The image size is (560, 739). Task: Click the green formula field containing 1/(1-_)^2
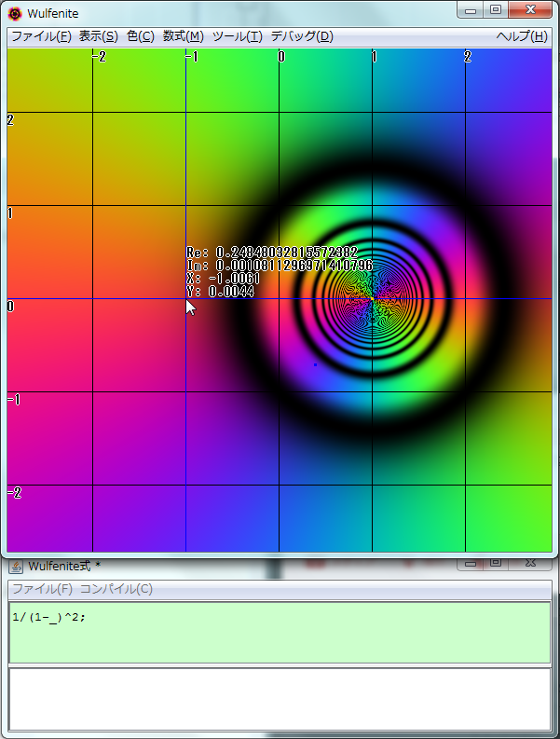click(280, 632)
